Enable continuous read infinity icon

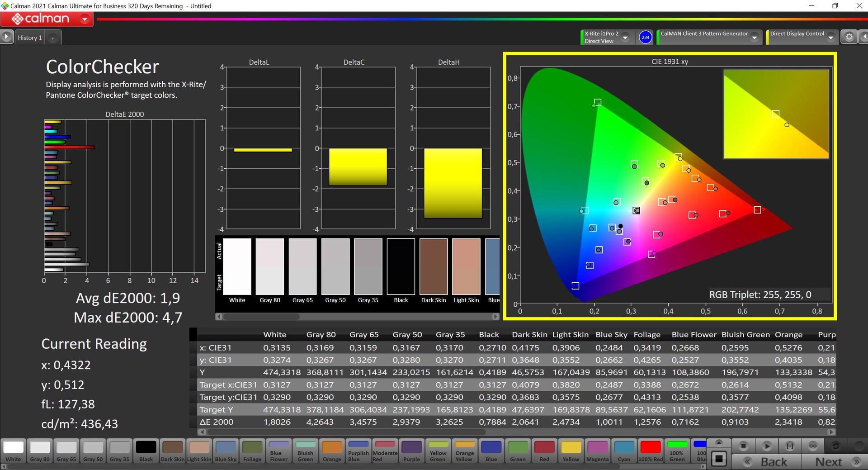click(x=813, y=446)
